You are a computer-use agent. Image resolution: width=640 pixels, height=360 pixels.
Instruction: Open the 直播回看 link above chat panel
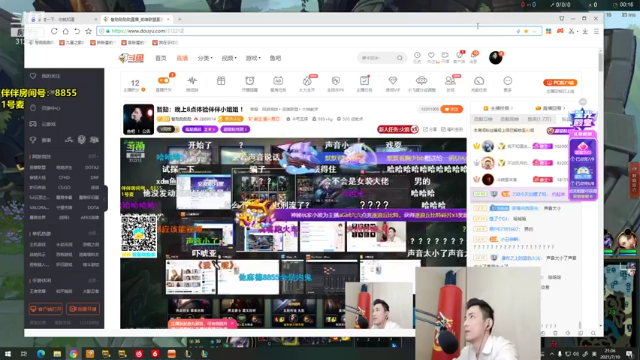(x=550, y=108)
